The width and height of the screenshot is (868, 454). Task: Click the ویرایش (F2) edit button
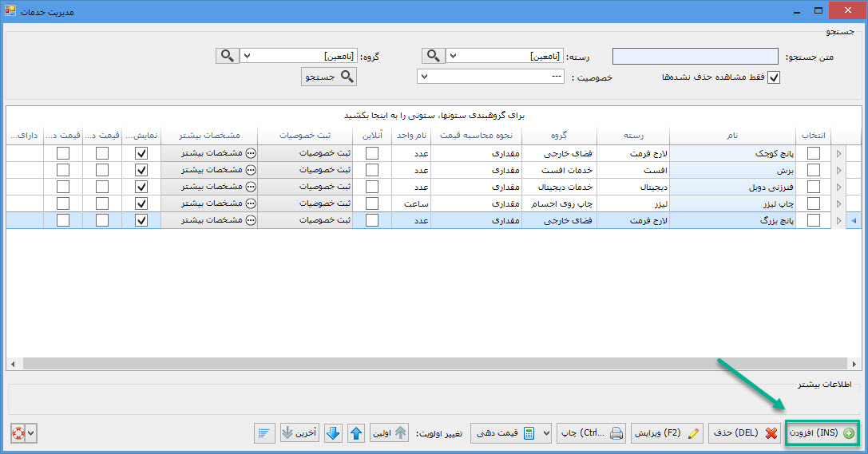click(667, 433)
